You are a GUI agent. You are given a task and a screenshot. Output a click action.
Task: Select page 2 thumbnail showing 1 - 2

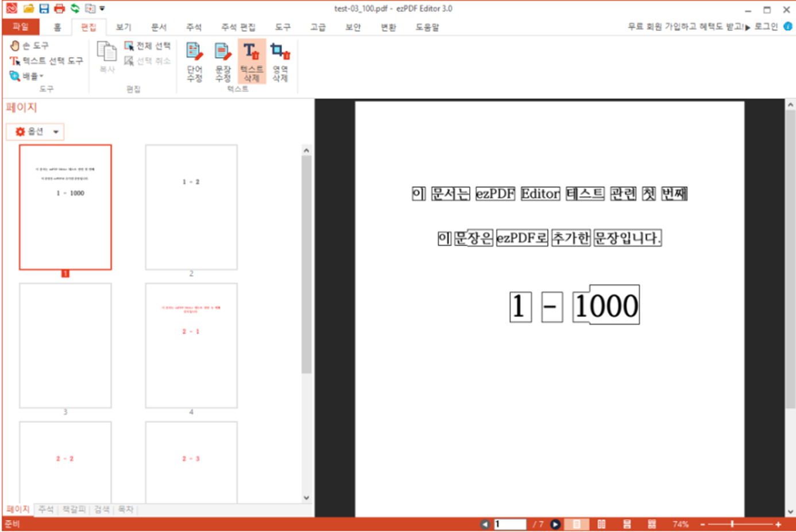[191, 207]
